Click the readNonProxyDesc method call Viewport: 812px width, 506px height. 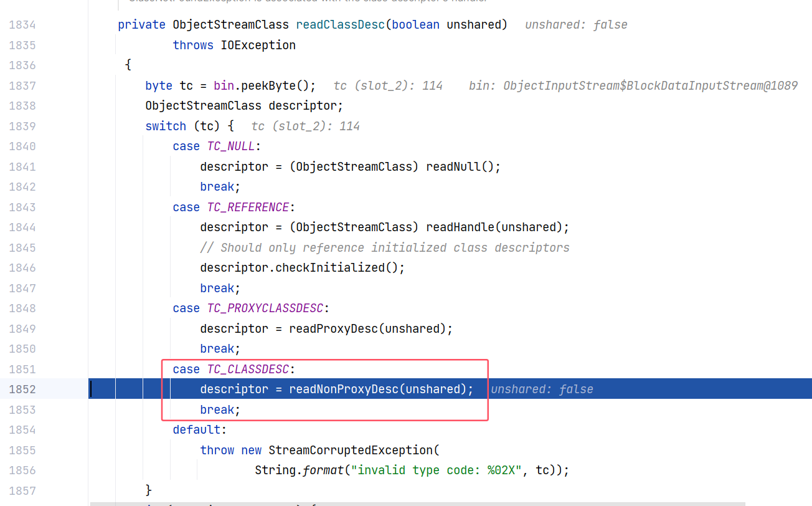point(342,389)
